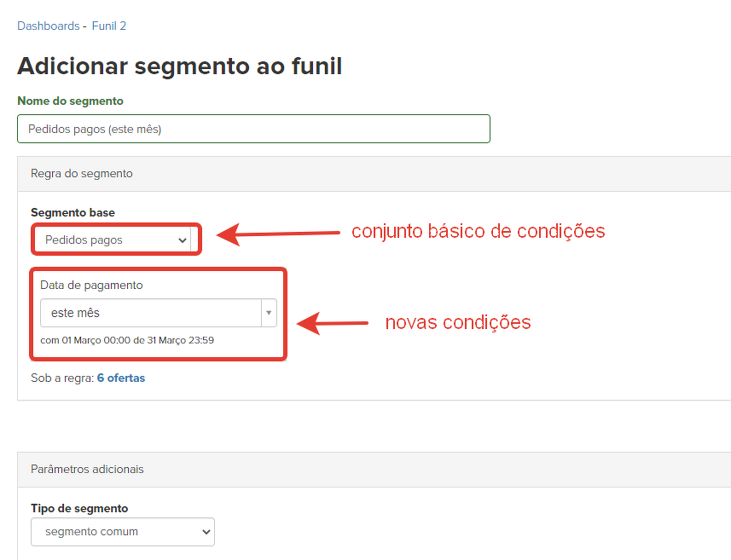Open the Funil 2 breadcrumb link

109,26
